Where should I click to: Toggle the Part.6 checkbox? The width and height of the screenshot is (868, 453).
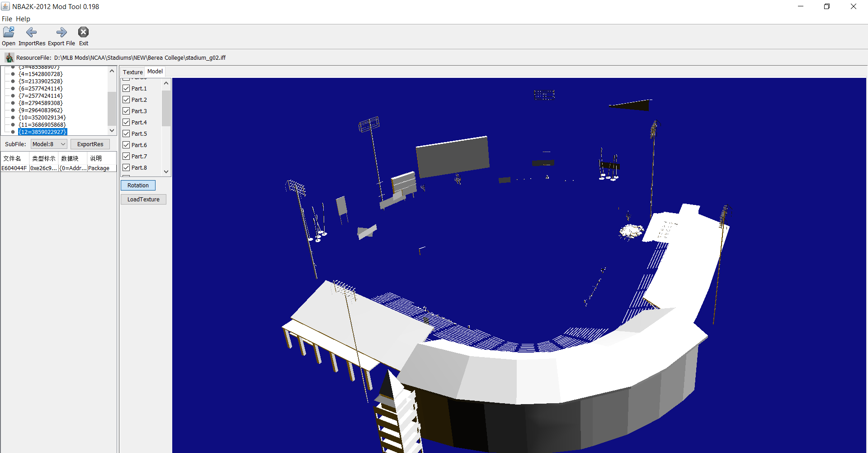[126, 145]
